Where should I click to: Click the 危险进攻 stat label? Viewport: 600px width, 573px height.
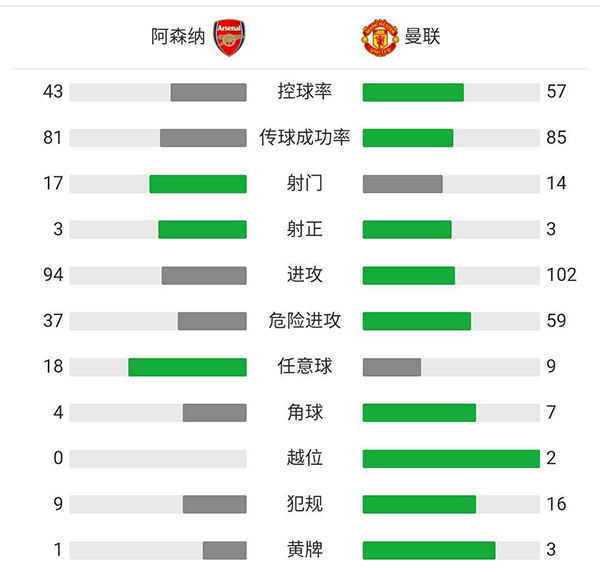(x=304, y=321)
